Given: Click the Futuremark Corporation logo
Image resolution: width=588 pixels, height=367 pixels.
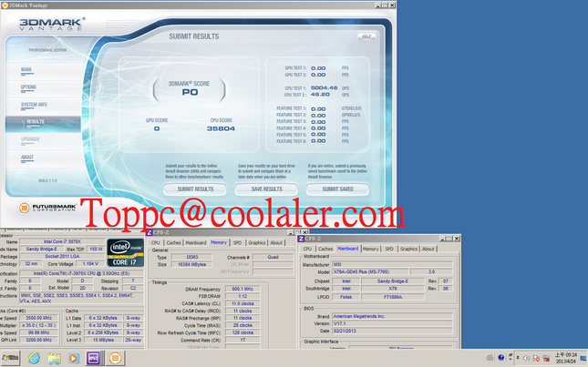Looking at the screenshot, I should [47, 208].
